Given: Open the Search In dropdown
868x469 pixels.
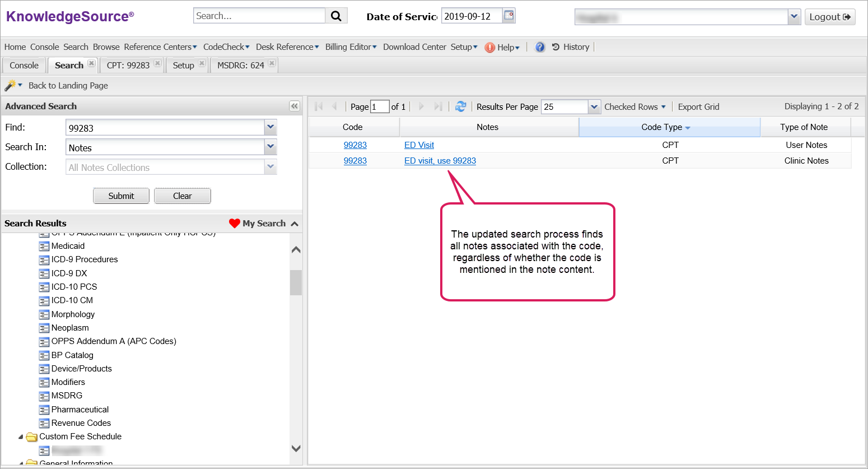Looking at the screenshot, I should click(270, 147).
